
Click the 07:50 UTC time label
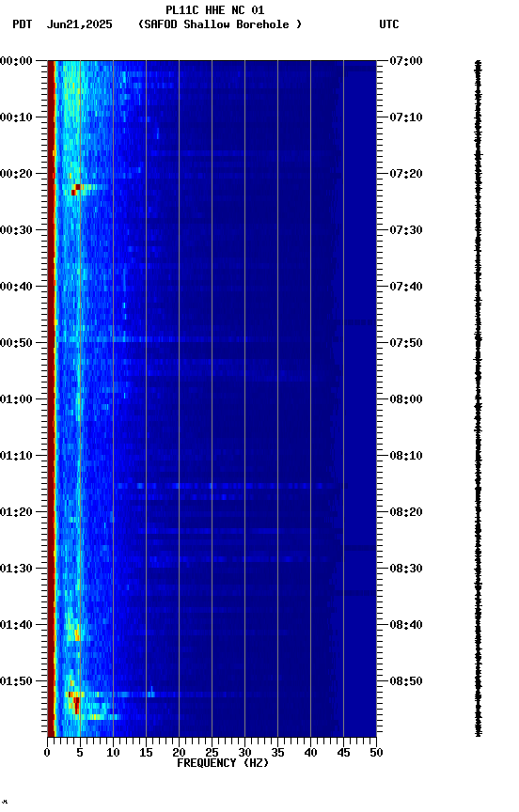(x=406, y=343)
